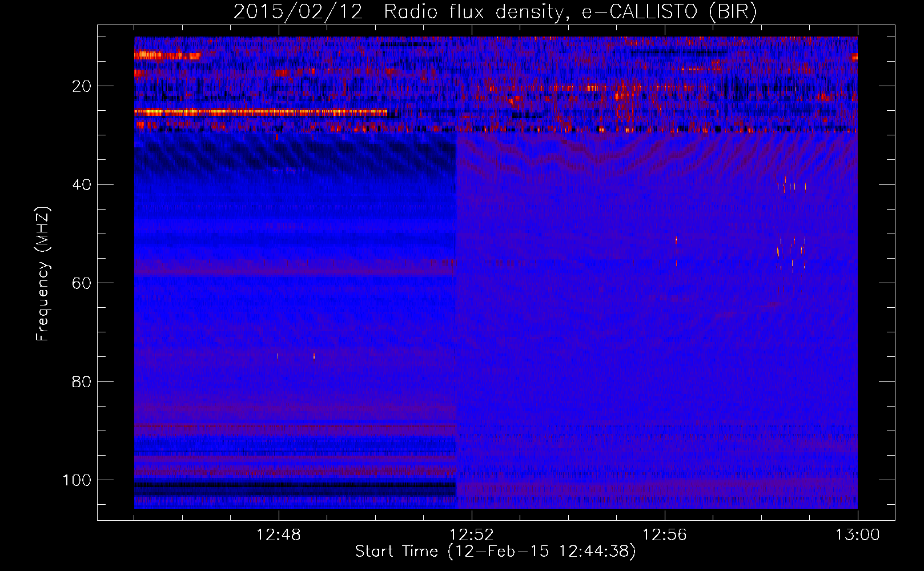Select the 12:48 time tick label
Image resolution: width=924 pixels, height=571 pixels.
[x=279, y=535]
